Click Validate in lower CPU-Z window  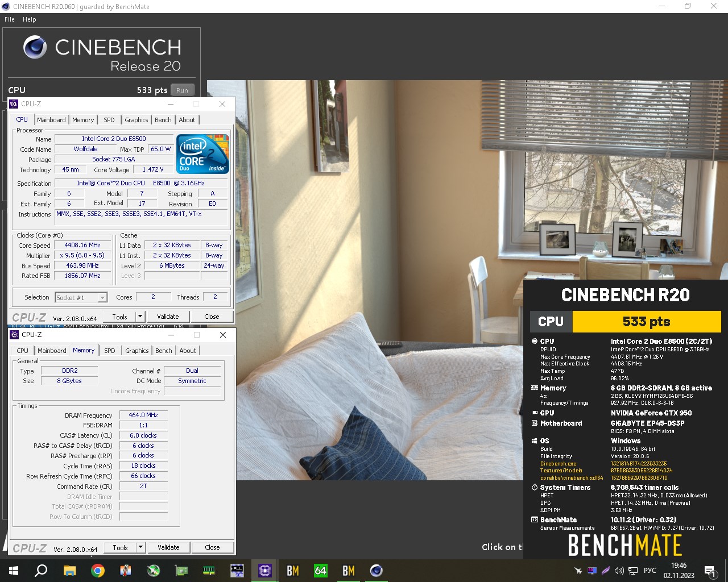(x=168, y=547)
